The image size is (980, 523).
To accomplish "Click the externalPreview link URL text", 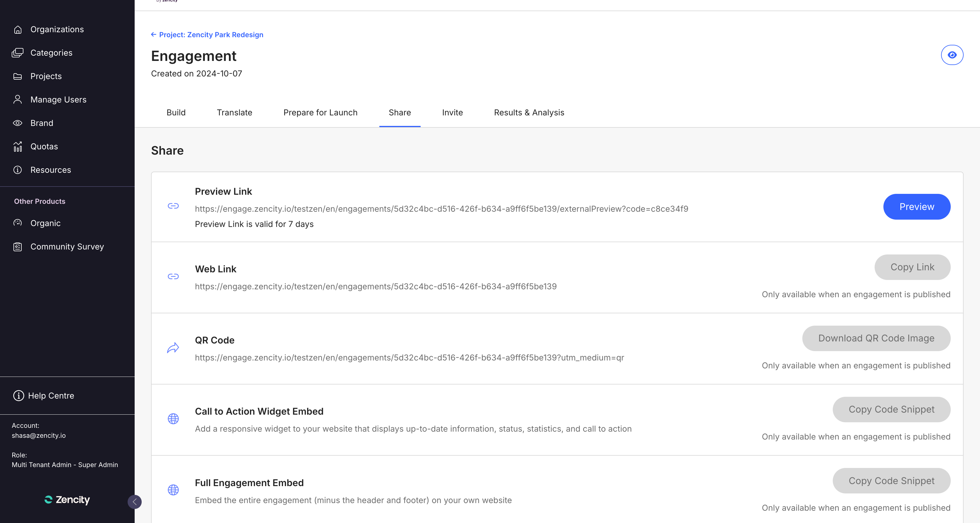I will point(441,209).
